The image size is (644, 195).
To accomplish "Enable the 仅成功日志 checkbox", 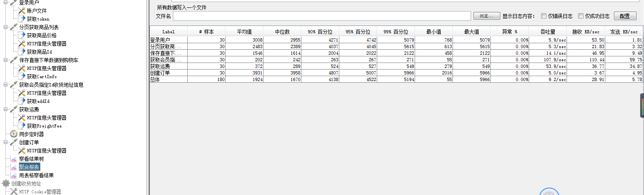I will coord(581,16).
